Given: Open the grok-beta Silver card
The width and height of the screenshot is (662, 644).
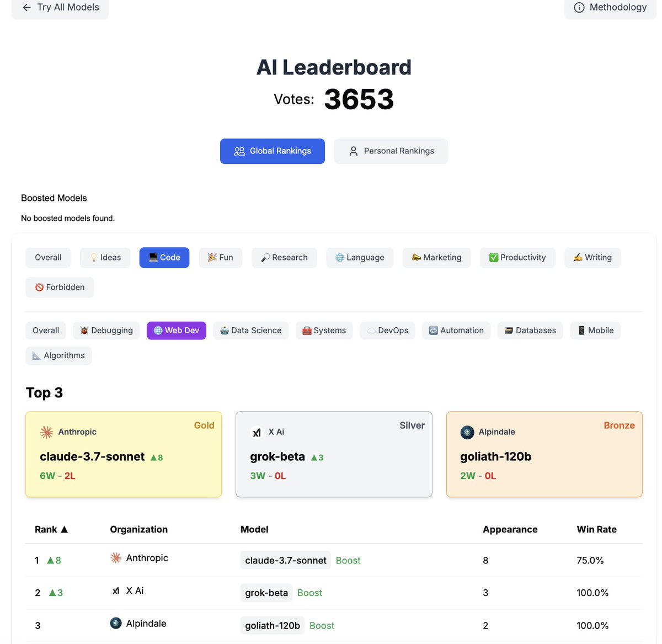Looking at the screenshot, I should pos(334,454).
